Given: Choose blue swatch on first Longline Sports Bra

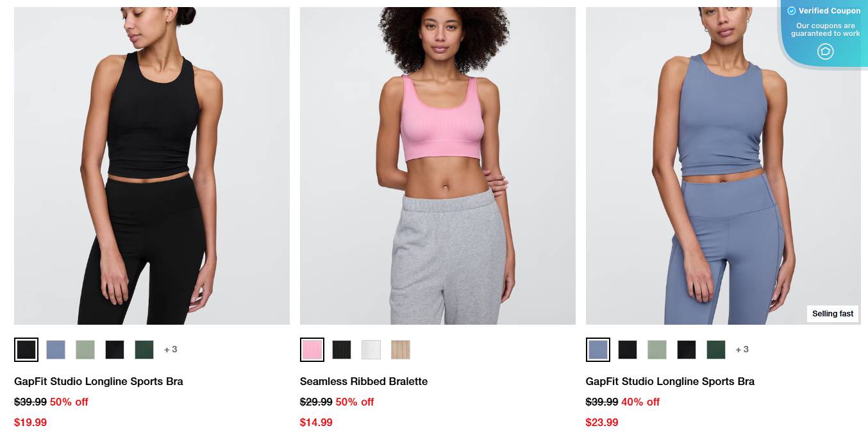Looking at the screenshot, I should (x=56, y=350).
